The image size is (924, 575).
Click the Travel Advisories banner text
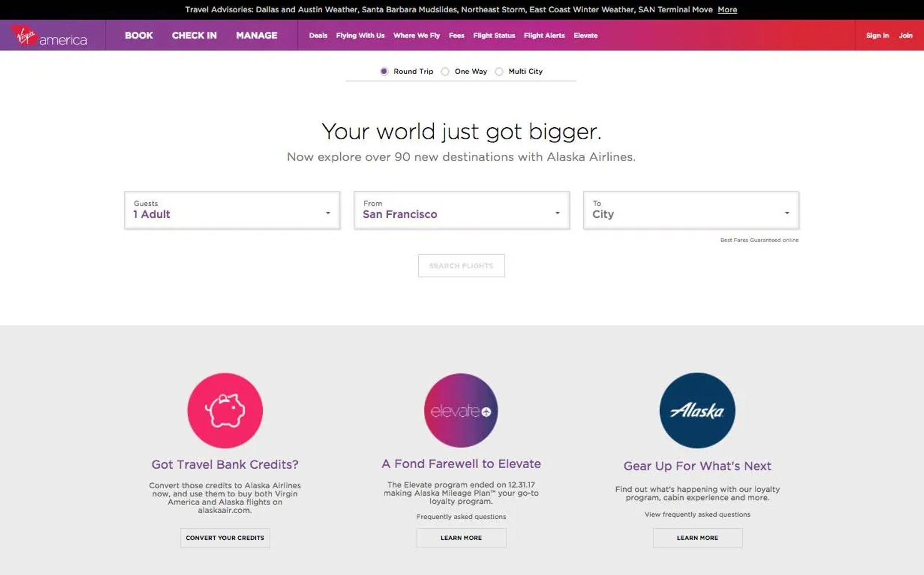tap(449, 10)
